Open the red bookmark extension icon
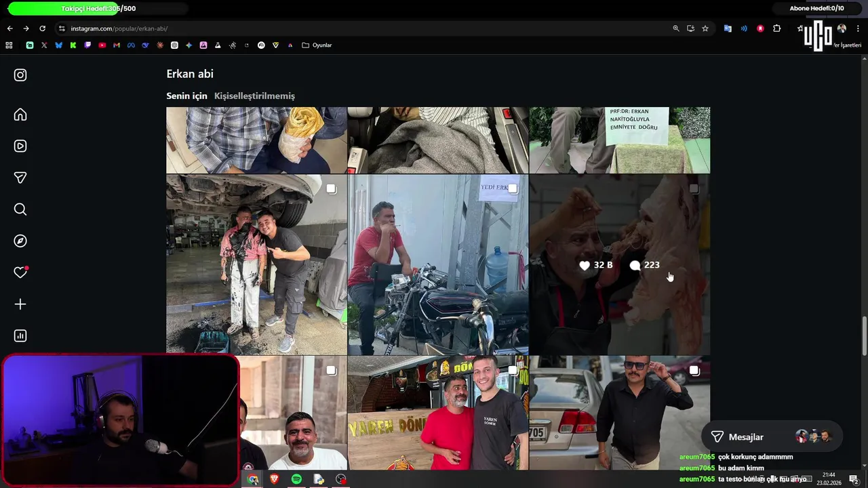 pyautogui.click(x=760, y=28)
